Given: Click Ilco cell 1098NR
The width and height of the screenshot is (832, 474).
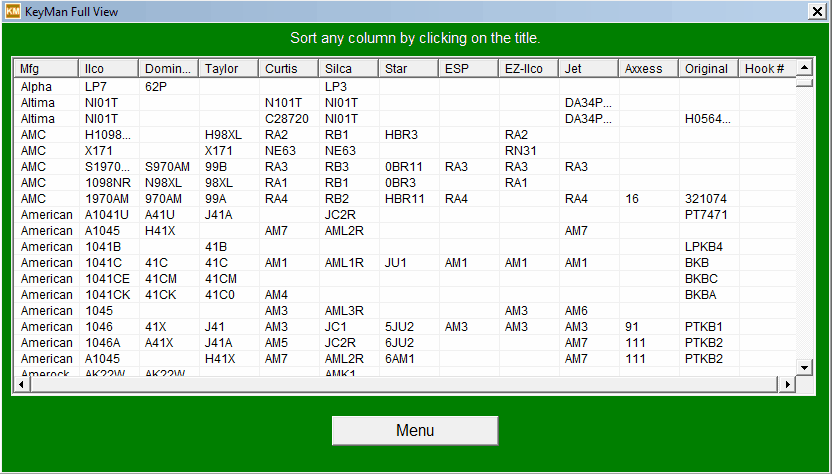Looking at the screenshot, I should pyautogui.click(x=108, y=183).
